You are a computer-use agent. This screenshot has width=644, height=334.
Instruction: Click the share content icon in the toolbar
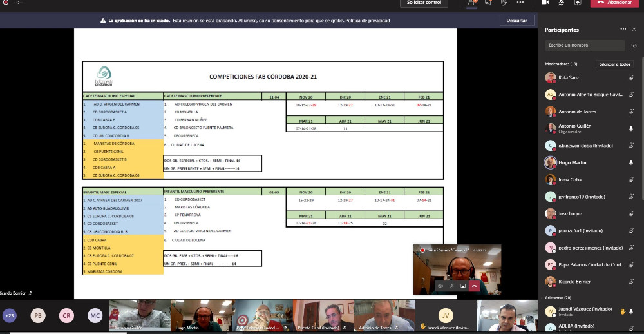click(x=578, y=3)
